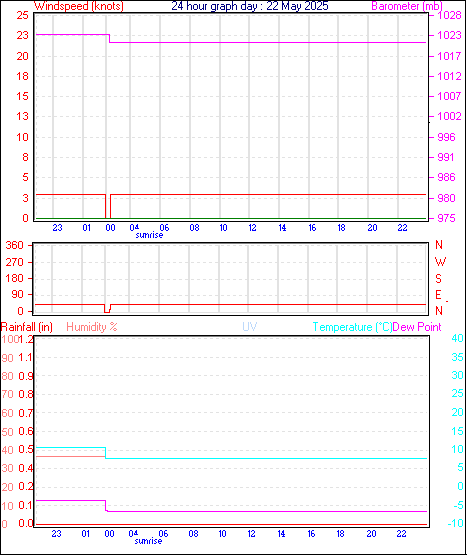Select the 975 barometer scale value

[x=446, y=218]
